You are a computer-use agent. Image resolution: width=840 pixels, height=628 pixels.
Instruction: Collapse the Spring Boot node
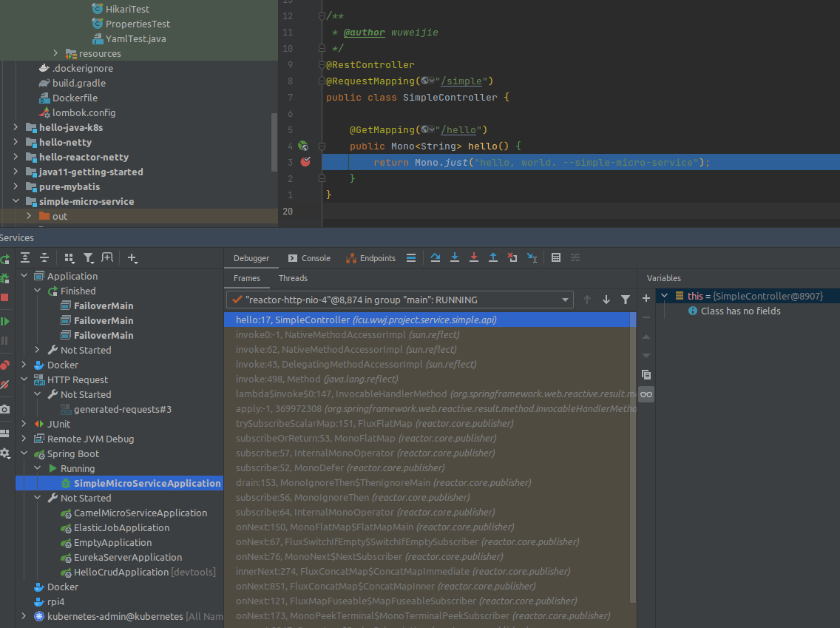tap(23, 453)
